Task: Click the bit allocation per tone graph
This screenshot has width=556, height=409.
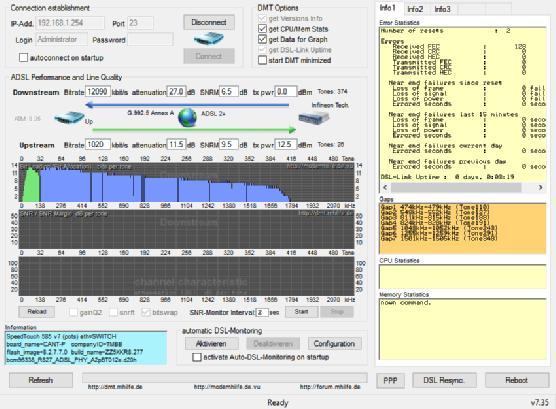Action: click(x=187, y=182)
